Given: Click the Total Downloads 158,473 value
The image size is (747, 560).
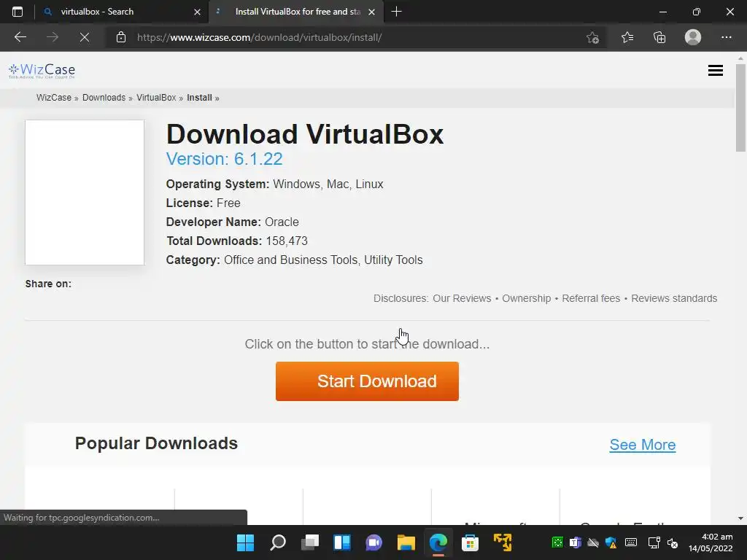Looking at the screenshot, I should (x=287, y=241).
